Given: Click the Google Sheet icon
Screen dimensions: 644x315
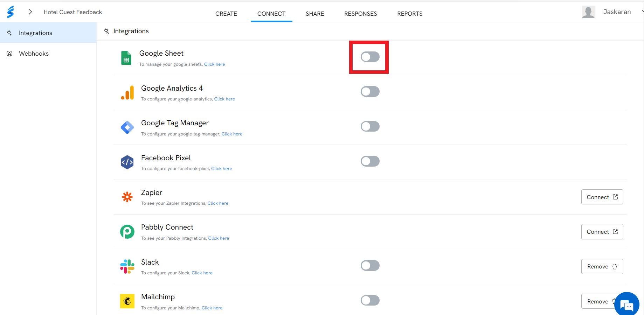Looking at the screenshot, I should [126, 58].
